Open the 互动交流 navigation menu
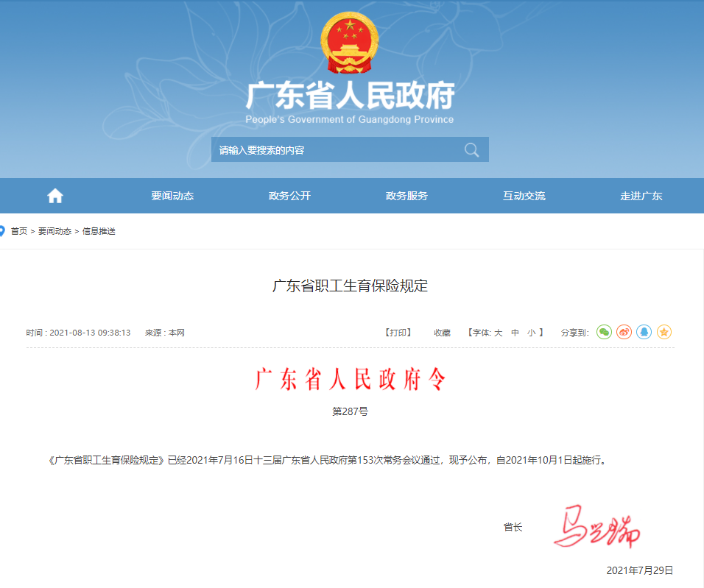Screen dimensions: 704x588 [524, 196]
